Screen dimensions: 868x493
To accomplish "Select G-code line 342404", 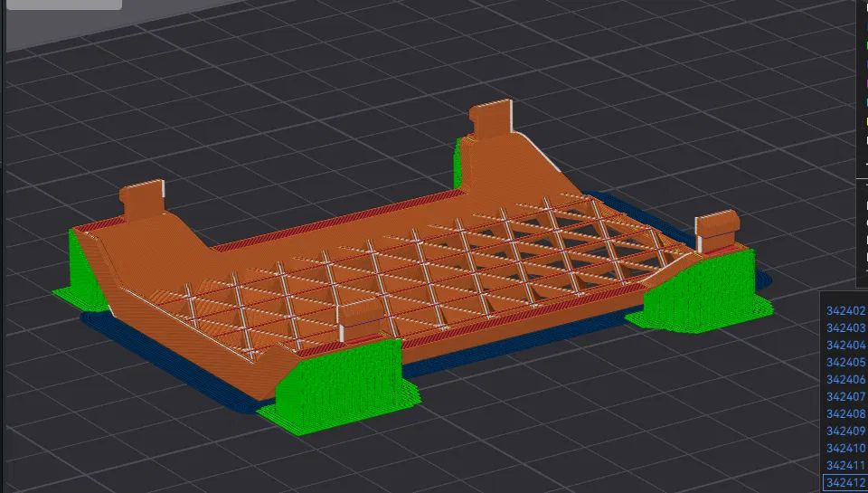I will pyautogui.click(x=846, y=346).
